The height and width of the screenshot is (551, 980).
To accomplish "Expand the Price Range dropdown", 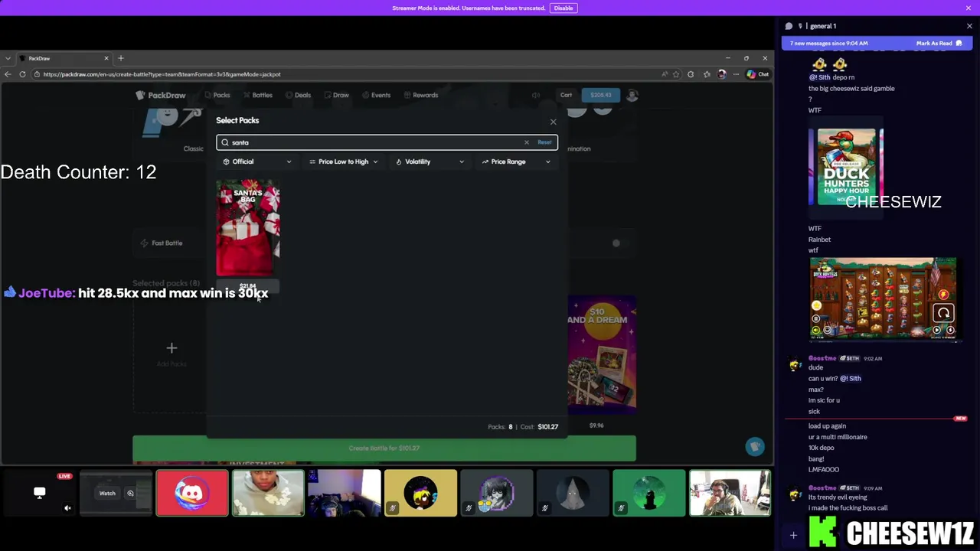I will [x=516, y=161].
